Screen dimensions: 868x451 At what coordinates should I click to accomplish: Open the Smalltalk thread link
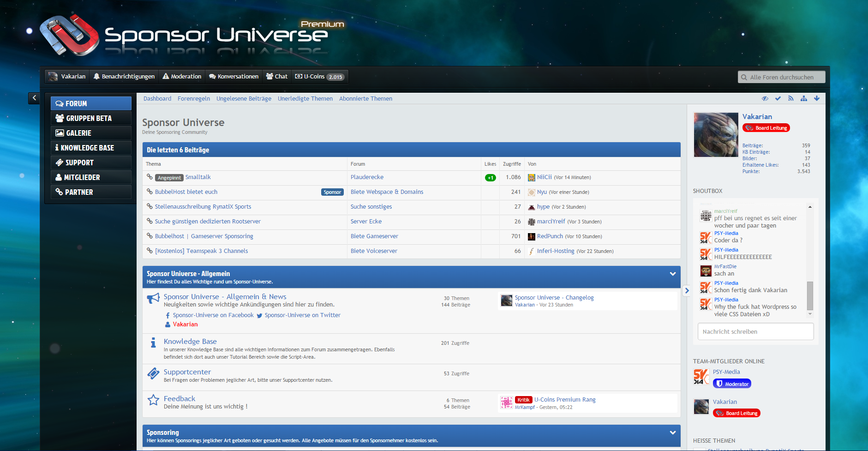(198, 177)
